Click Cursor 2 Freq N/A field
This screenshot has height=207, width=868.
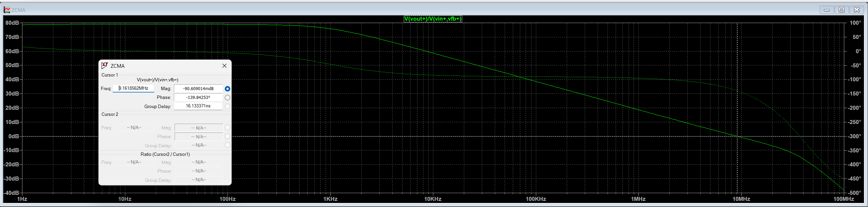(134, 128)
